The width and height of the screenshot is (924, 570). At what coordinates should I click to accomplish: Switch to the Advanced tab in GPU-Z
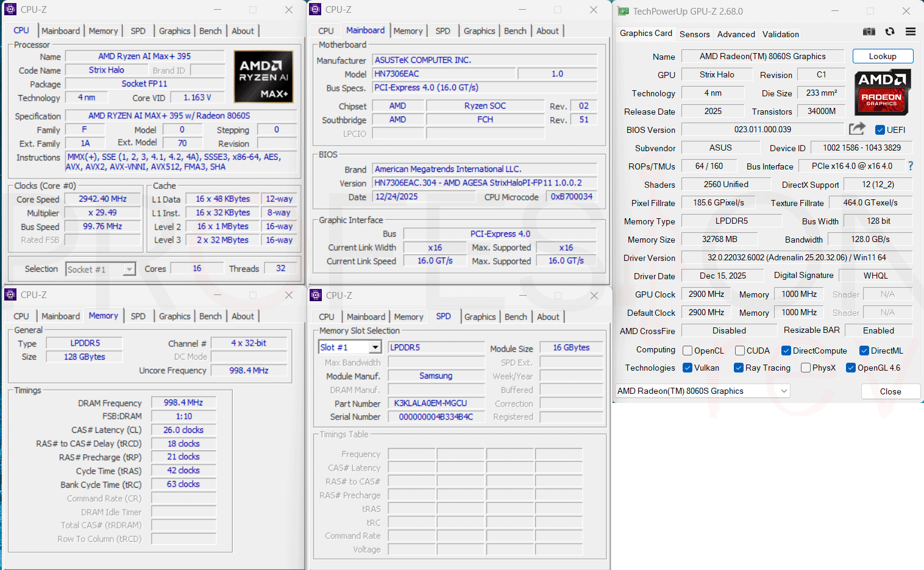[736, 34]
